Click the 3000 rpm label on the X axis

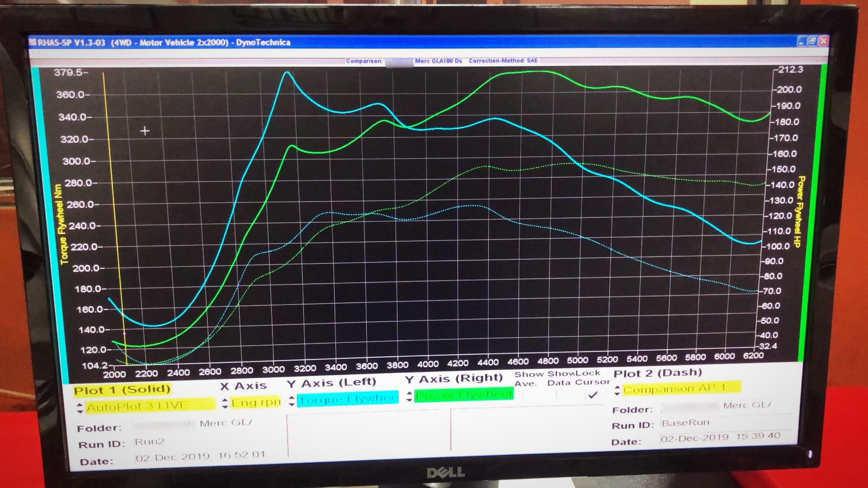pyautogui.click(x=273, y=369)
